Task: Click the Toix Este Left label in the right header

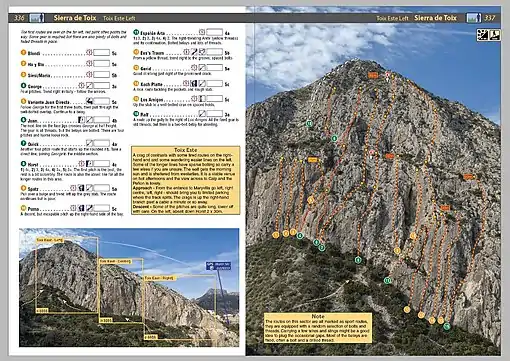Action: coord(392,18)
